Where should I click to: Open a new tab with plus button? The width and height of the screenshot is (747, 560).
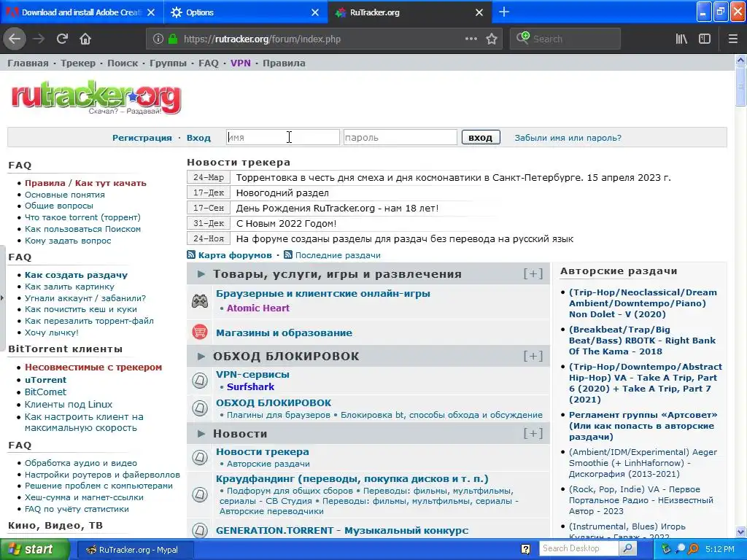click(504, 12)
